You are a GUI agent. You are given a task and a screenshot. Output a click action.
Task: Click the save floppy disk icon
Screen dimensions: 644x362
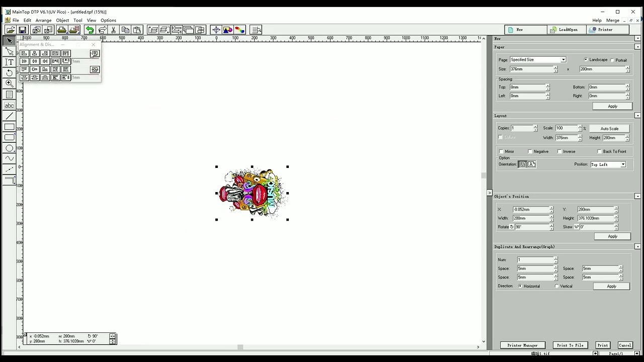coord(22,30)
